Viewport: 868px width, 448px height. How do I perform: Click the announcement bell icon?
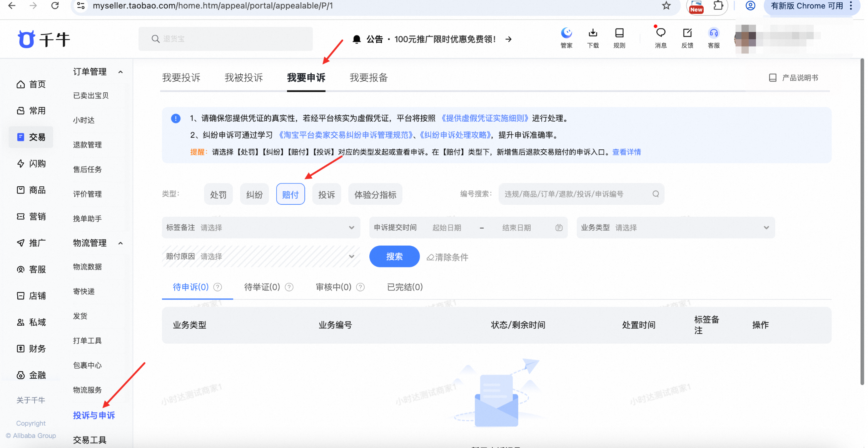tap(357, 39)
